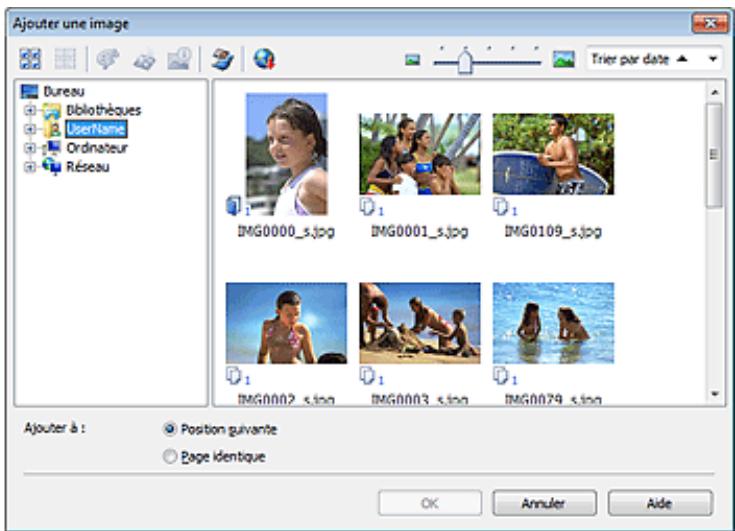Click the copies icon under IMG0109_s.jpg
The image size is (735, 531).
tap(501, 207)
